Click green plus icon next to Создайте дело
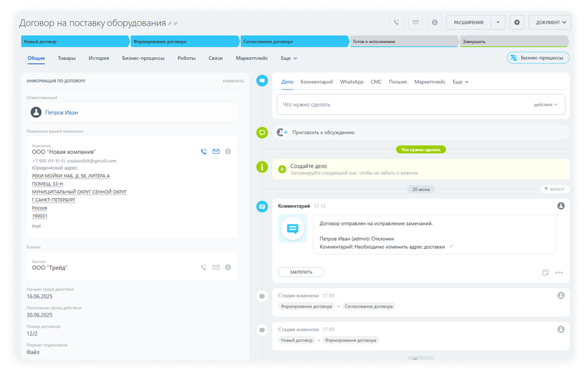This screenshot has height=375, width=588. 282,169
